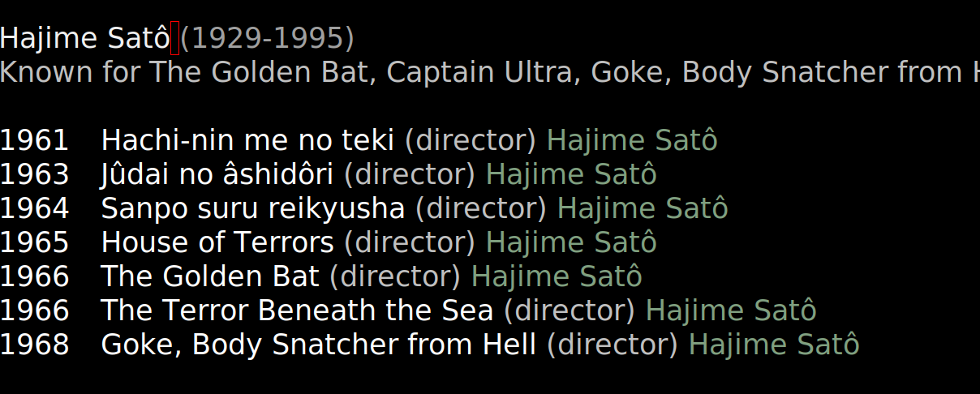The width and height of the screenshot is (980, 394).
Task: Click the 1961 year label
Action: [x=35, y=140]
